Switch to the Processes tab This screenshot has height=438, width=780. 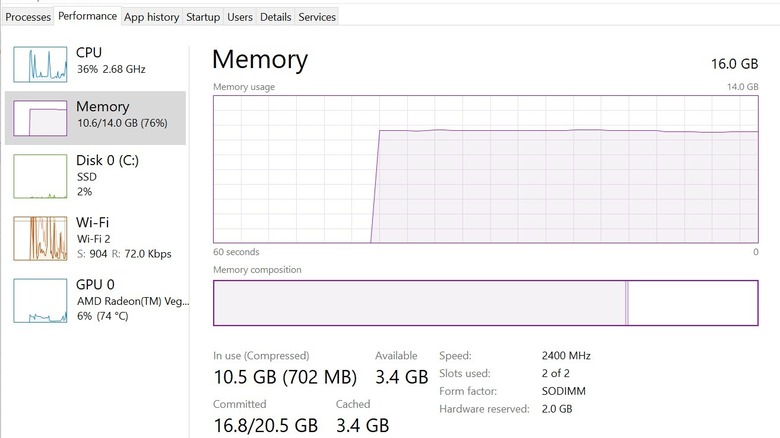pos(28,16)
